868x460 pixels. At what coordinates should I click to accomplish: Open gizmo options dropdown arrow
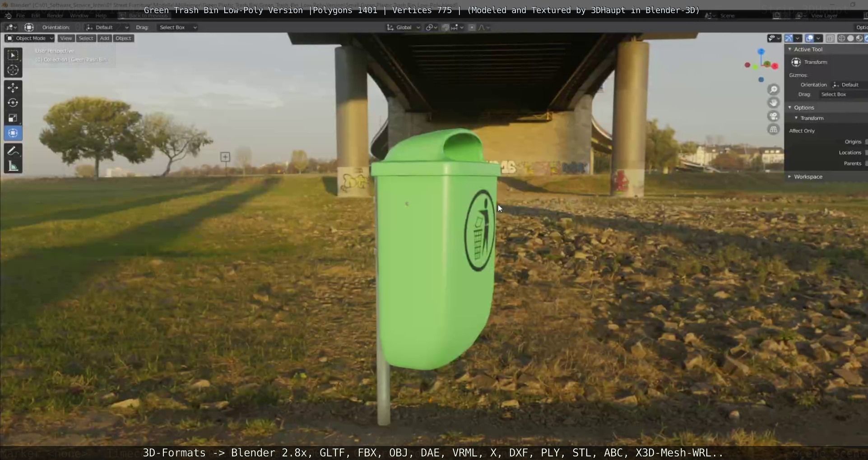[798, 38]
